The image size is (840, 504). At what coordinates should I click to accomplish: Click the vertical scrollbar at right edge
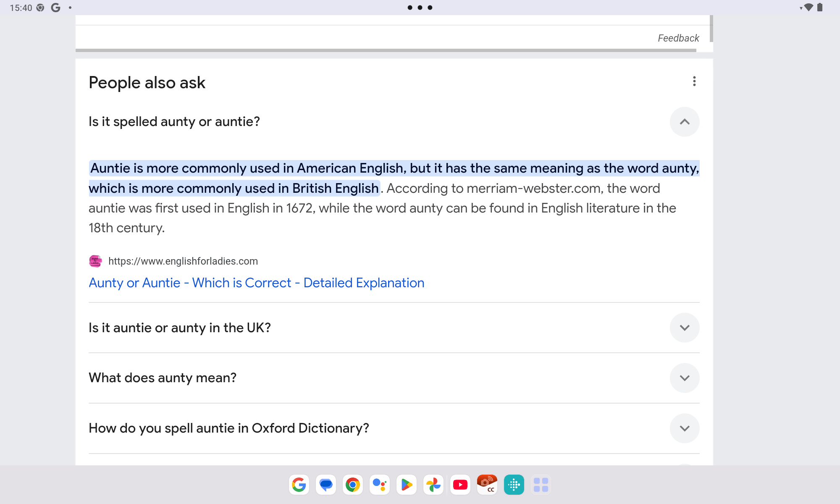(x=711, y=29)
